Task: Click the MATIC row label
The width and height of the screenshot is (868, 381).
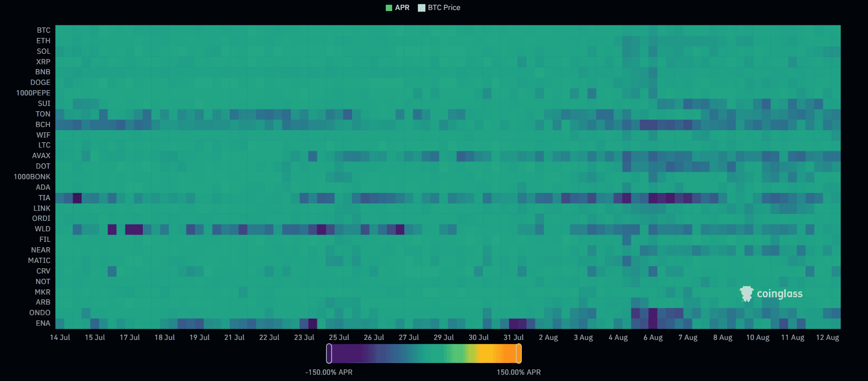Action: pyautogui.click(x=40, y=260)
